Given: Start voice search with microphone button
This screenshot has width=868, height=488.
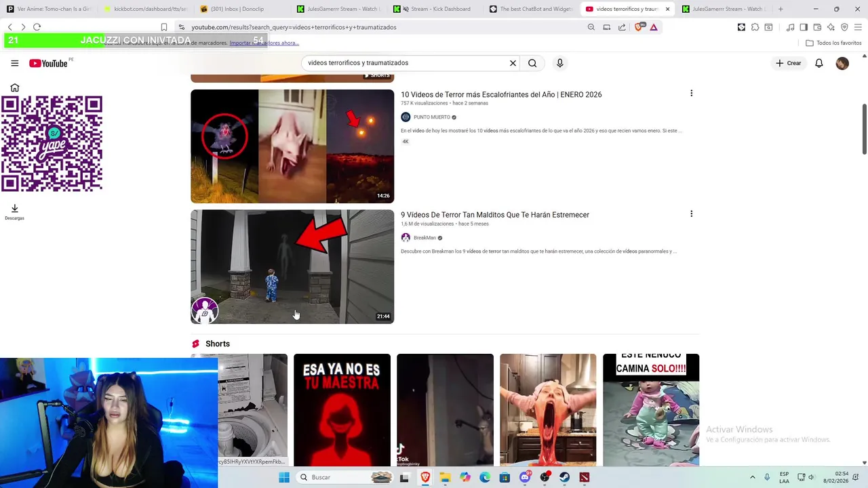Looking at the screenshot, I should (559, 63).
